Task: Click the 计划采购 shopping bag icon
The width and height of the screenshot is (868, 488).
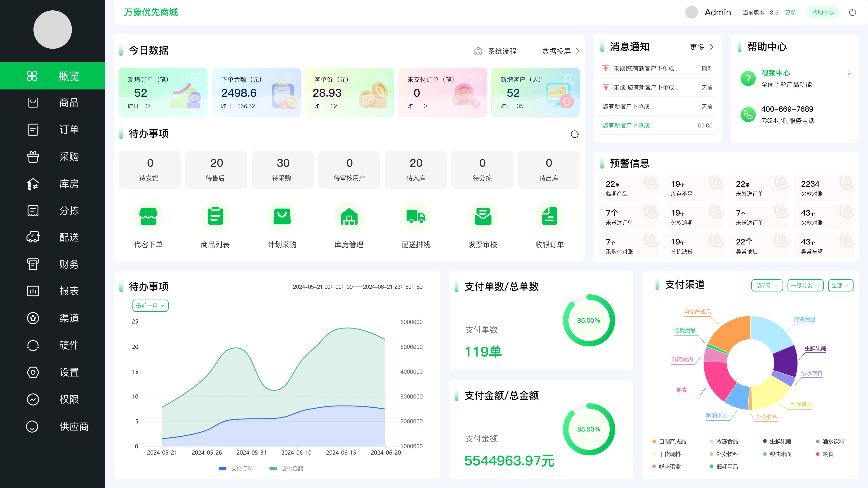Action: pos(282,216)
